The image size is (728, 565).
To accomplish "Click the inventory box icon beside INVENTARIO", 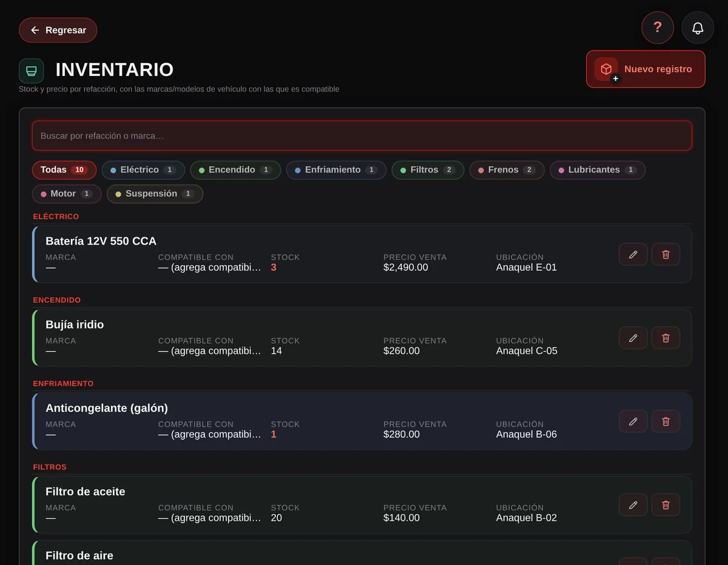I will [31, 71].
